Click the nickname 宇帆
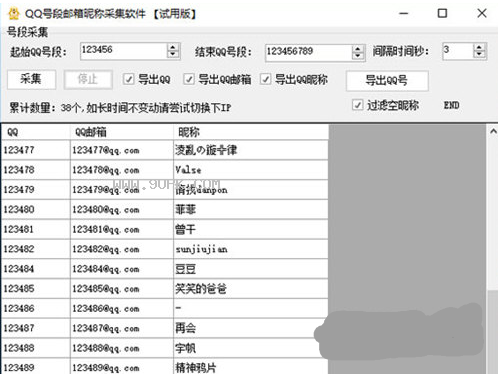The image size is (498, 374). (x=251, y=348)
